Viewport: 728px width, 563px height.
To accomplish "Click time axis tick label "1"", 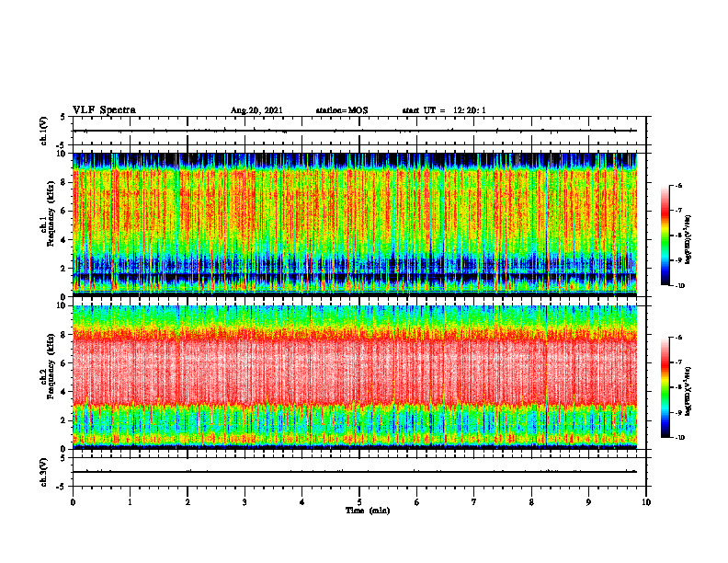I will [130, 502].
